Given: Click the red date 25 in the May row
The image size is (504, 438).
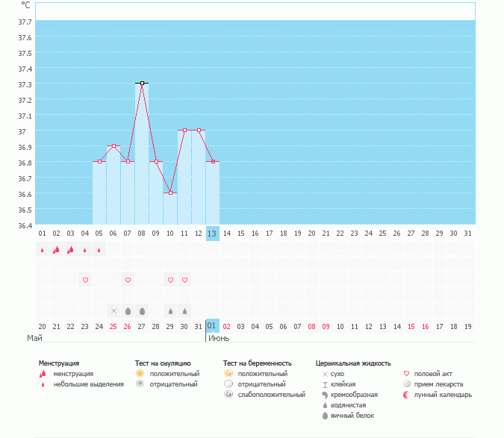Looking at the screenshot, I should tap(113, 326).
